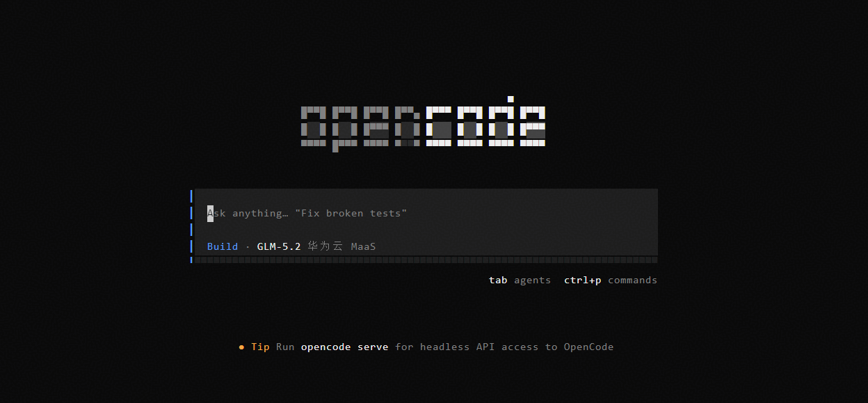Select the 华为云 MaaS provider label
Image resolution: width=868 pixels, height=403 pixels.
coord(341,246)
